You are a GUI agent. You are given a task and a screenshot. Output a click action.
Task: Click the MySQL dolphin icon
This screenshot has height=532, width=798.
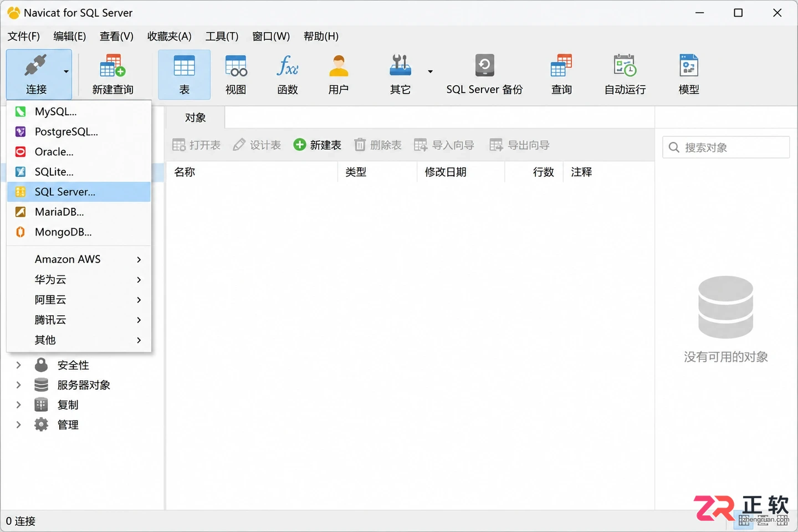coord(21,111)
